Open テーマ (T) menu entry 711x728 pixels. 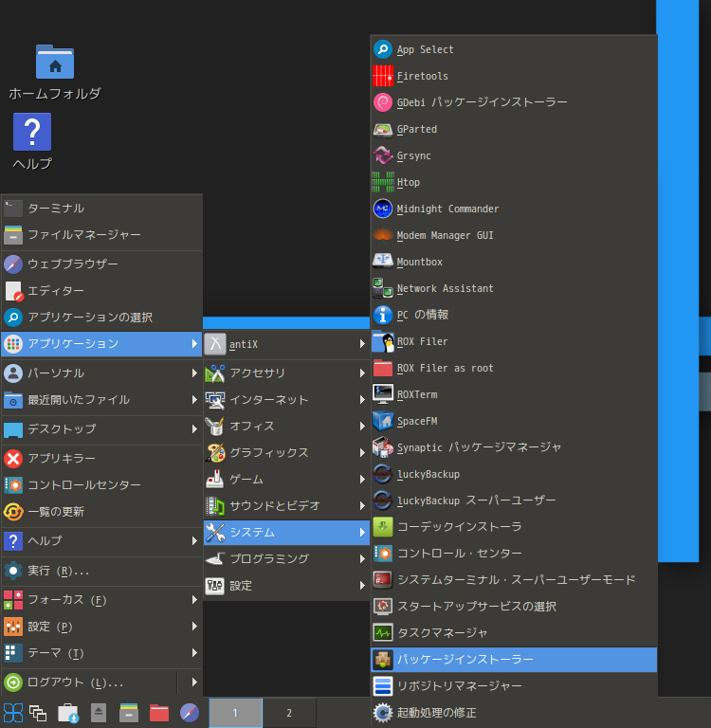tap(101, 653)
